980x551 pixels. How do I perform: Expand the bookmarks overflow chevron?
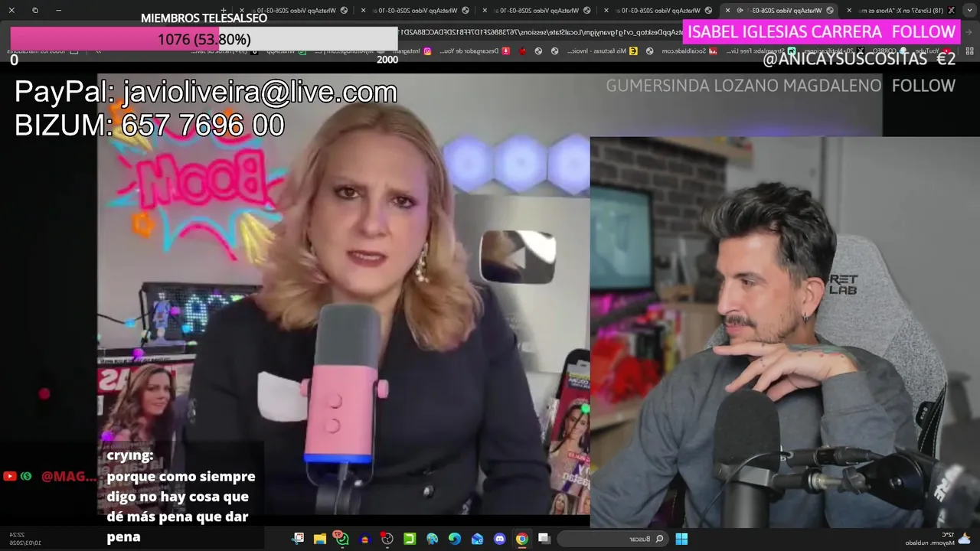pyautogui.click(x=98, y=51)
